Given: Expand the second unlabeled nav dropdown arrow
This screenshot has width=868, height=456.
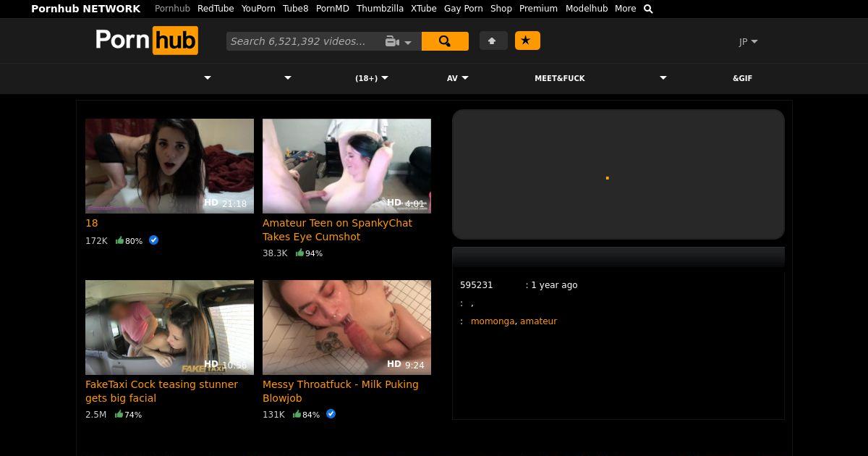Looking at the screenshot, I should click(x=288, y=77).
